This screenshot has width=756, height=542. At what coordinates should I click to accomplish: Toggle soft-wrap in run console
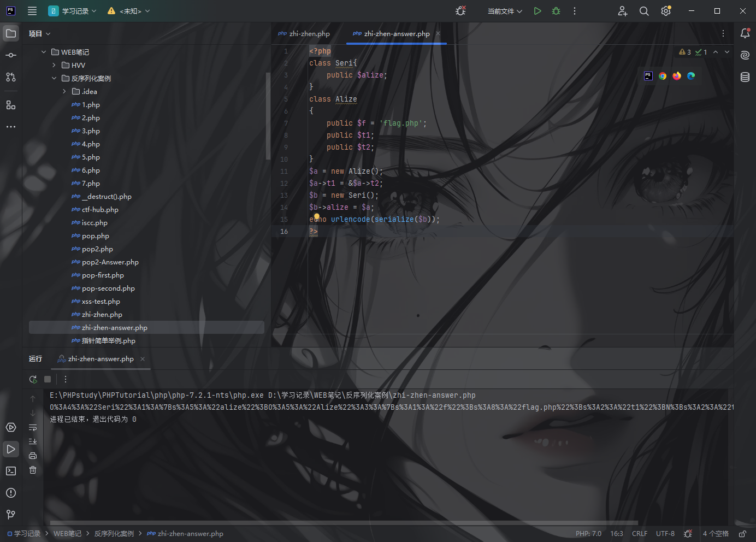[x=33, y=427]
